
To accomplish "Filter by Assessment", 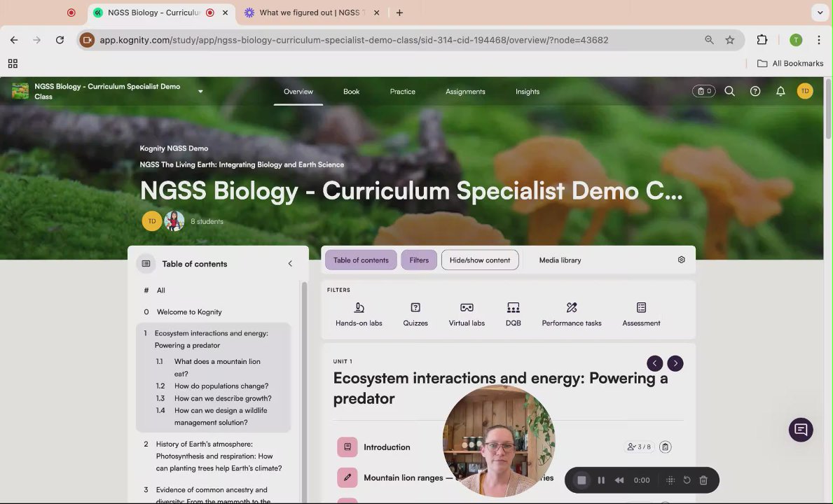I will pyautogui.click(x=641, y=314).
